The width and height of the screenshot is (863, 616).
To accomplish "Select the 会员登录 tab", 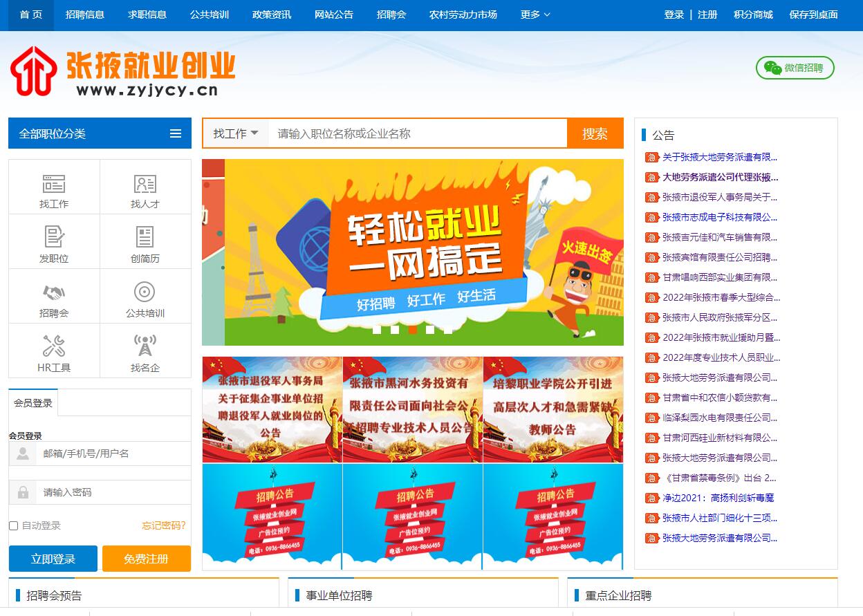I will 33,402.
